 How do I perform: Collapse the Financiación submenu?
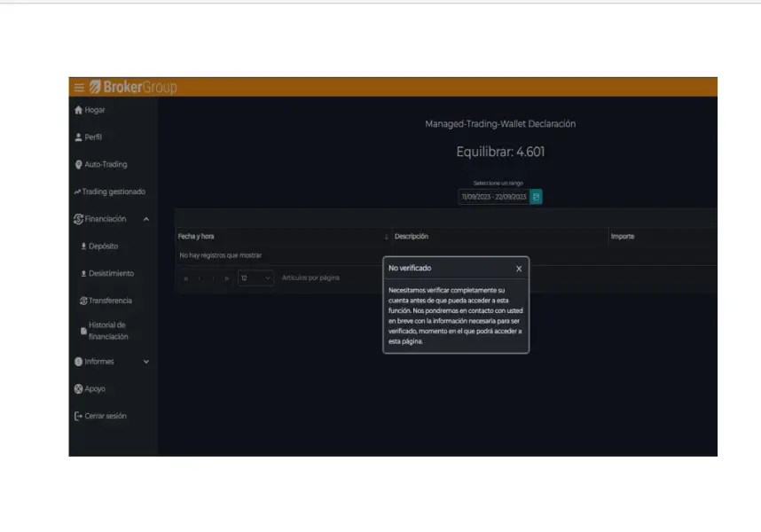[x=145, y=219]
